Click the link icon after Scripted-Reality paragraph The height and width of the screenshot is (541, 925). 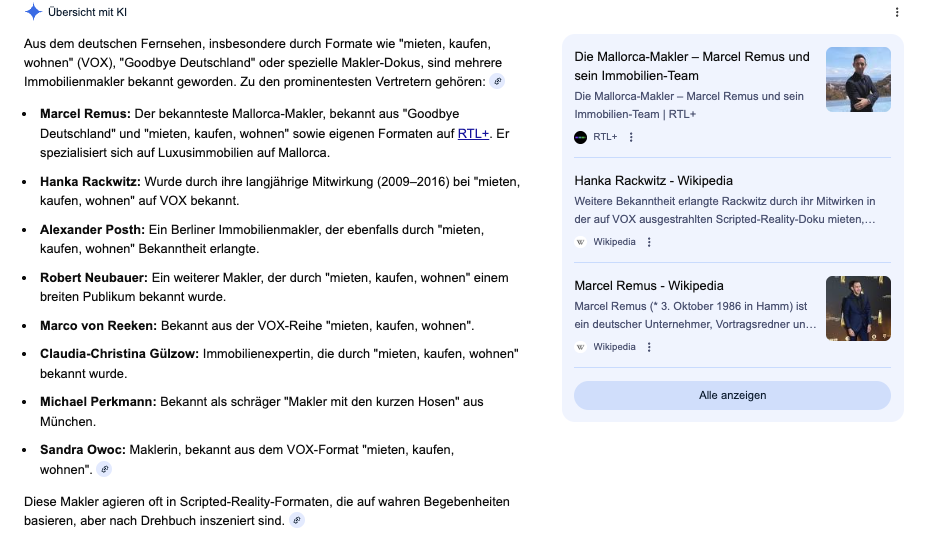coord(296,521)
